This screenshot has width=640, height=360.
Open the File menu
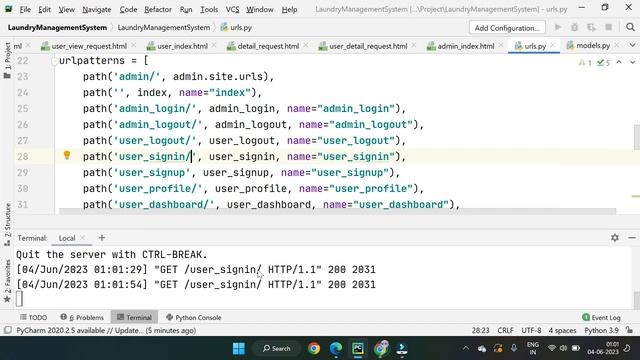coord(25,9)
